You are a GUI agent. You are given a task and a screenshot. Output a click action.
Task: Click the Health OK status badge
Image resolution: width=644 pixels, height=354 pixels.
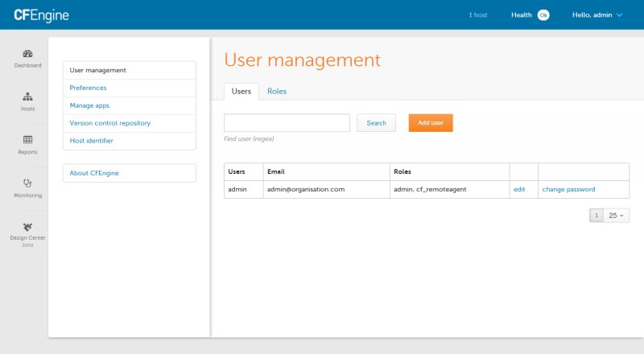coord(543,15)
